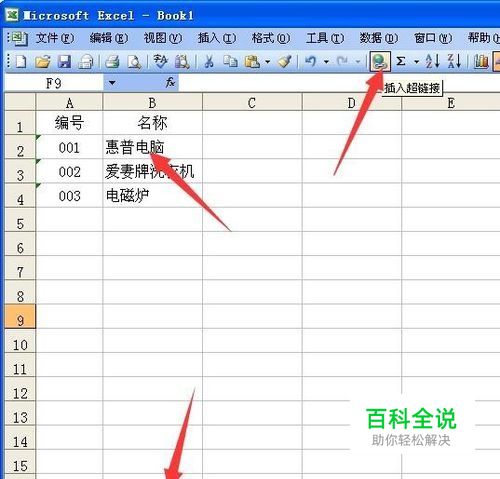Click the Insert Function fx icon
The width and height of the screenshot is (500, 479).
170,82
